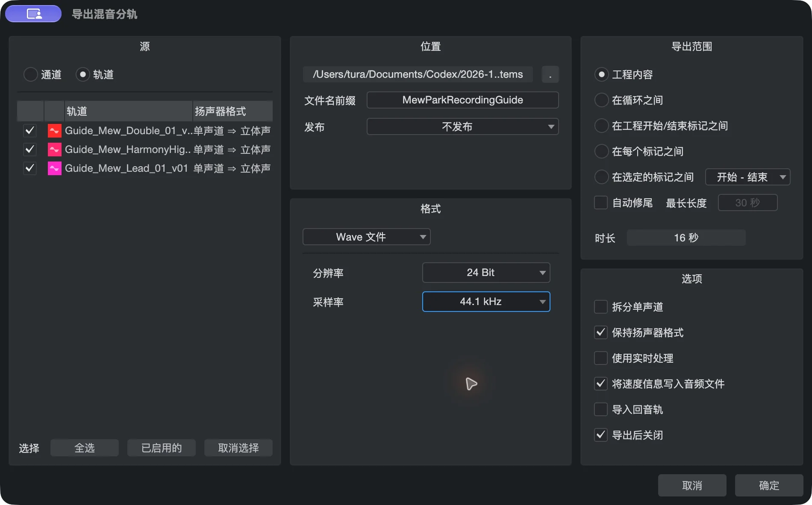This screenshot has height=505, width=812.
Task: Open the 分辨率 24 Bit dropdown
Action: pyautogui.click(x=486, y=273)
